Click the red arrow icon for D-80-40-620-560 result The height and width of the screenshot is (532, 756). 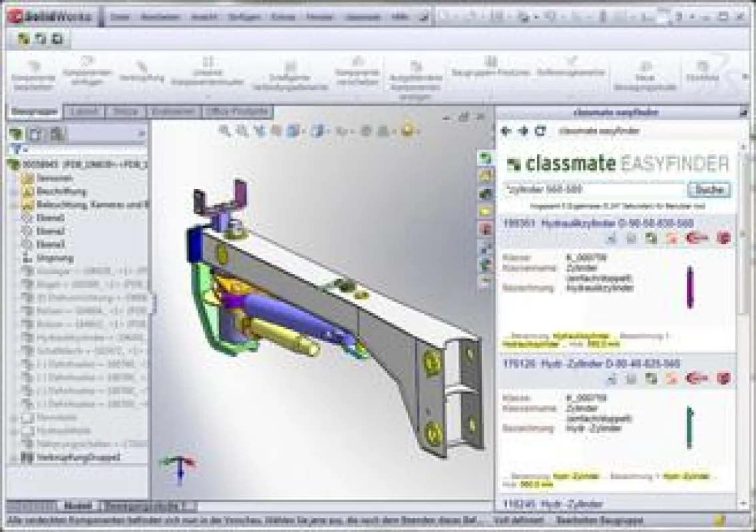[x=697, y=378]
